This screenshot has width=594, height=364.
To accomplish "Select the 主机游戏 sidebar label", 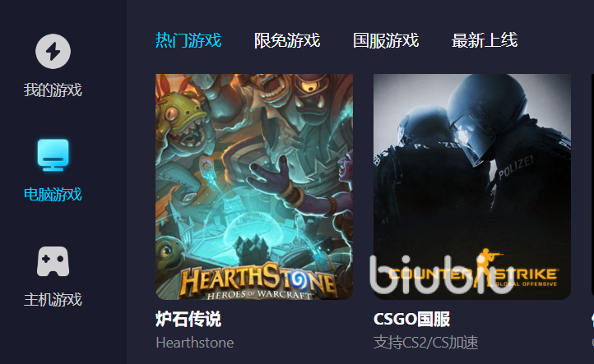I will click(53, 300).
